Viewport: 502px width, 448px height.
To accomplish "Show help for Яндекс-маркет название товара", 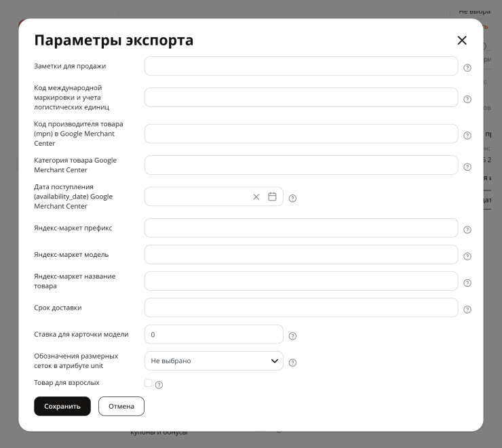I will (x=467, y=283).
